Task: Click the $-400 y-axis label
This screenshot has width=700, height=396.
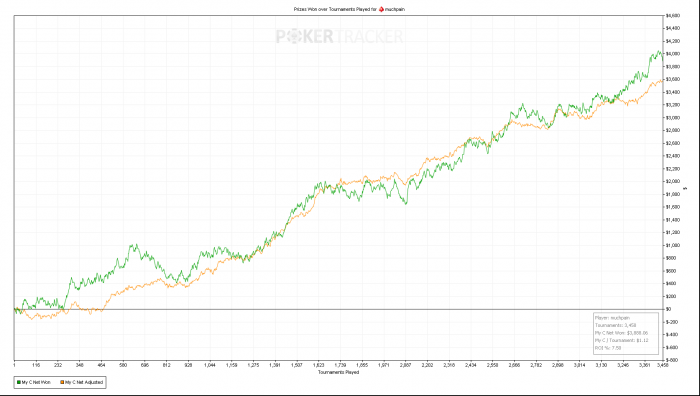Action: [x=672, y=334]
